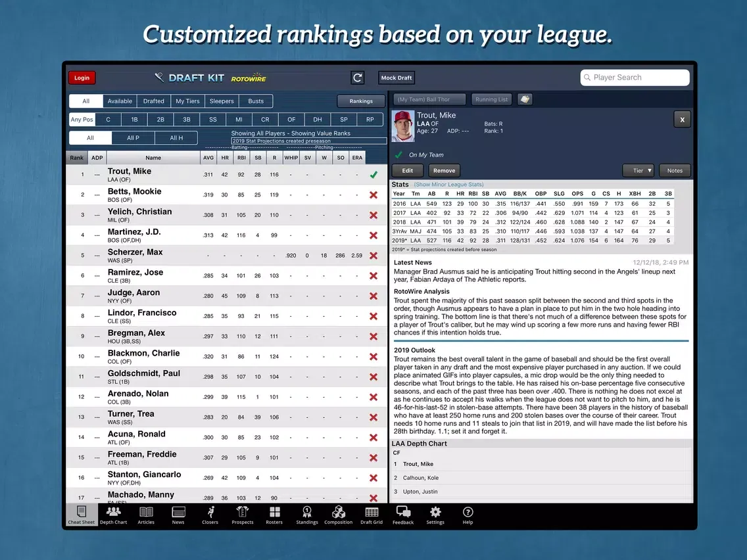Click the notepad icon beside Running List

pos(525,99)
